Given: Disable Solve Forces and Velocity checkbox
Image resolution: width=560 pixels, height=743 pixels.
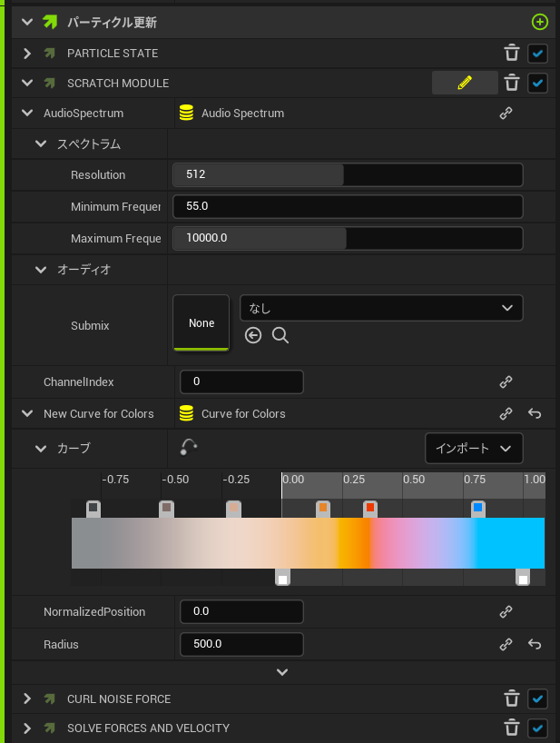Looking at the screenshot, I should pyautogui.click(x=537, y=728).
